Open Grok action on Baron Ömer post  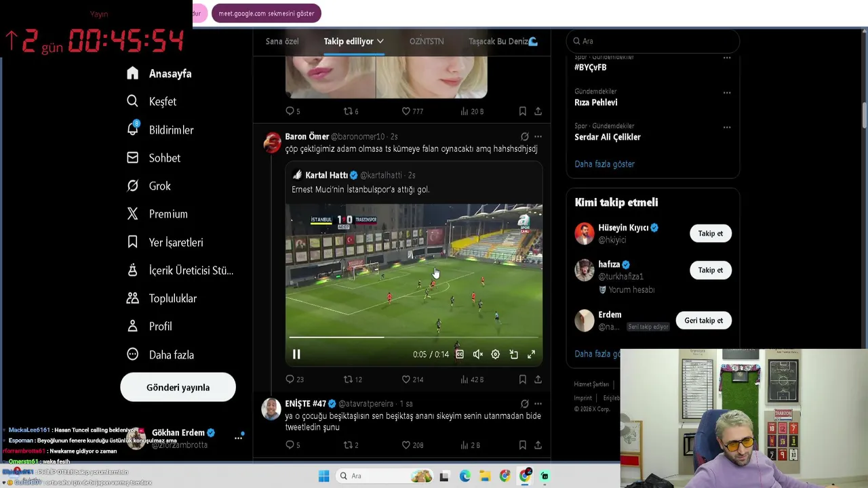524,136
